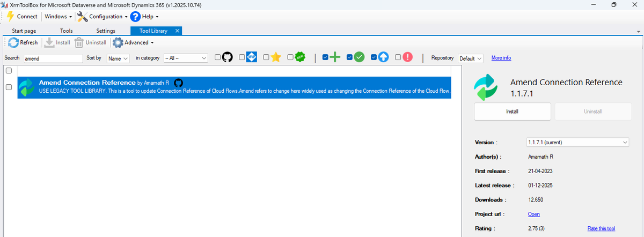Click the Rate this tool link
The width and height of the screenshot is (644, 237).
(x=602, y=228)
